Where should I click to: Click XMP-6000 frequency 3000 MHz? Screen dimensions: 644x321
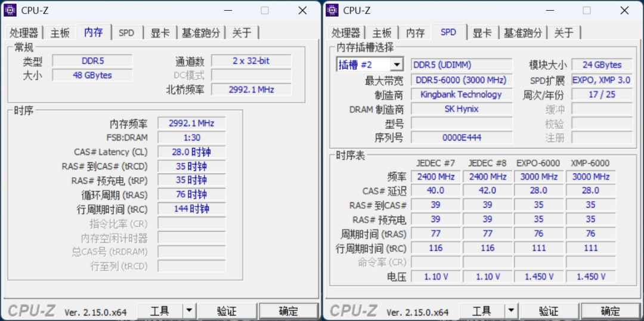tap(590, 177)
